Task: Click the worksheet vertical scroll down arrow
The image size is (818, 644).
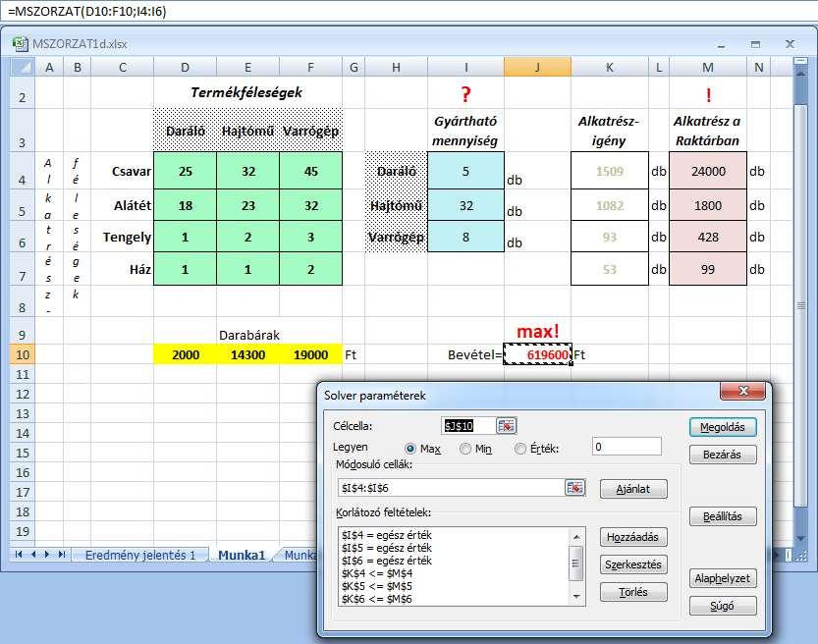Action: pos(799,539)
